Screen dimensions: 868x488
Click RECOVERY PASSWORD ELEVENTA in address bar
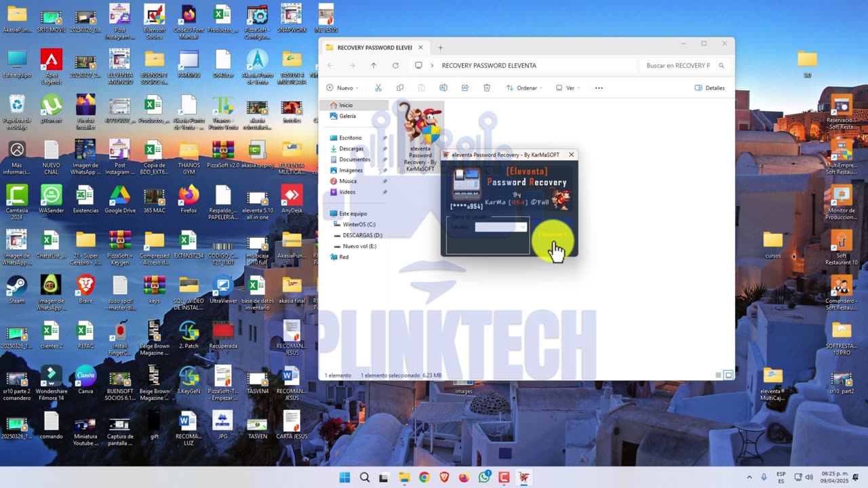[x=489, y=66]
